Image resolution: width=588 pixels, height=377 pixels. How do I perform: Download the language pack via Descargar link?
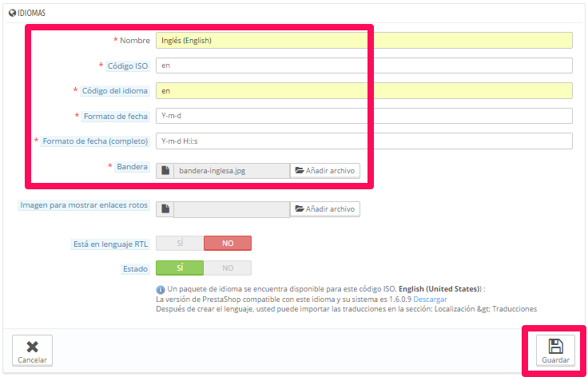click(x=430, y=300)
